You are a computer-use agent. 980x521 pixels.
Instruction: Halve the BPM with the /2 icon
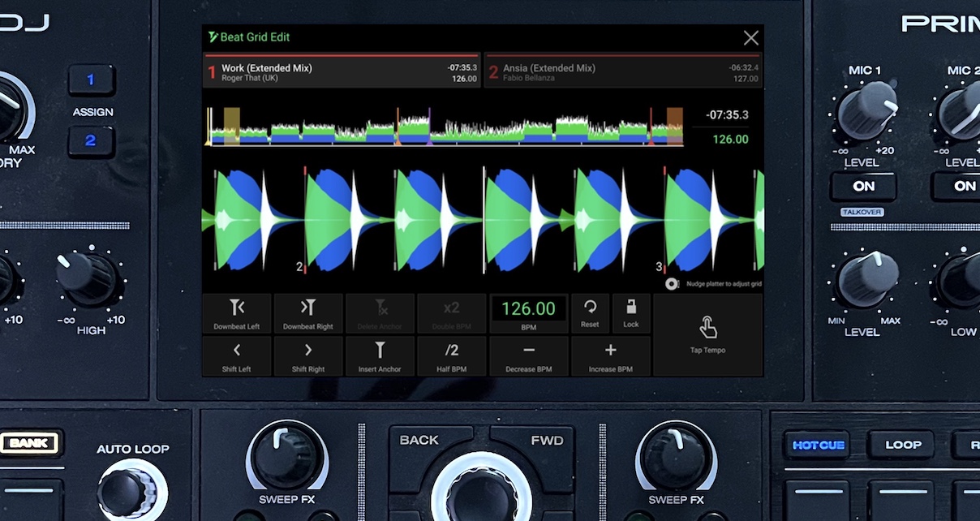tap(451, 351)
